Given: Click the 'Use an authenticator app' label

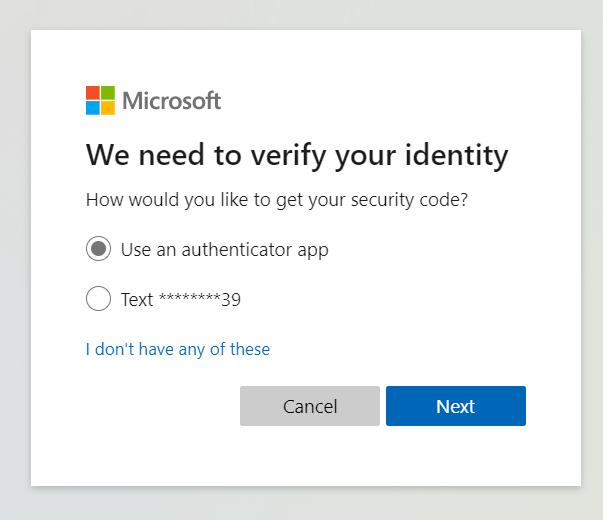Looking at the screenshot, I should (x=224, y=249).
